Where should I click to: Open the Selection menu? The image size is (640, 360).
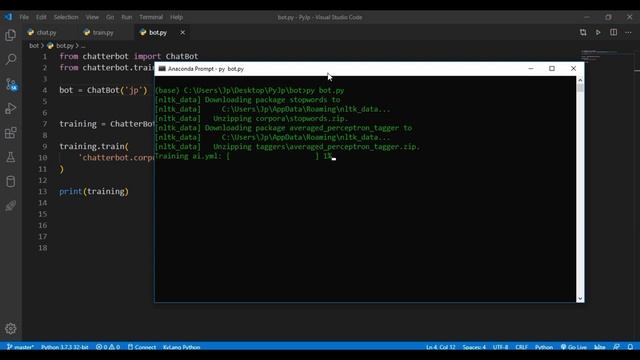(66, 17)
